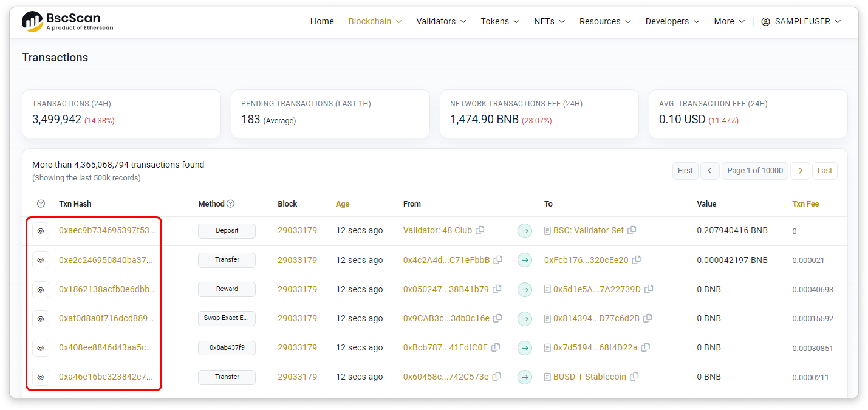Open the SAMPLEUSER account dropdown
Viewport: 868px width, 410px height.
click(801, 21)
